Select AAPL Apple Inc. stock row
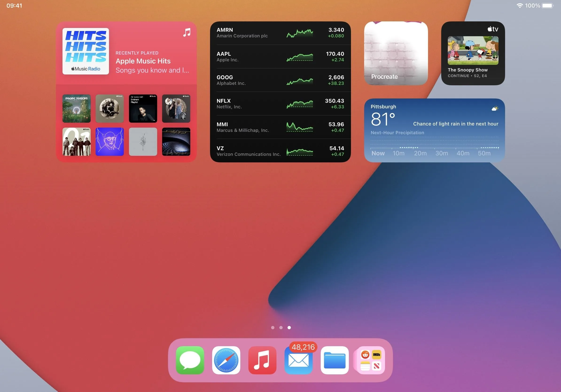 (280, 57)
